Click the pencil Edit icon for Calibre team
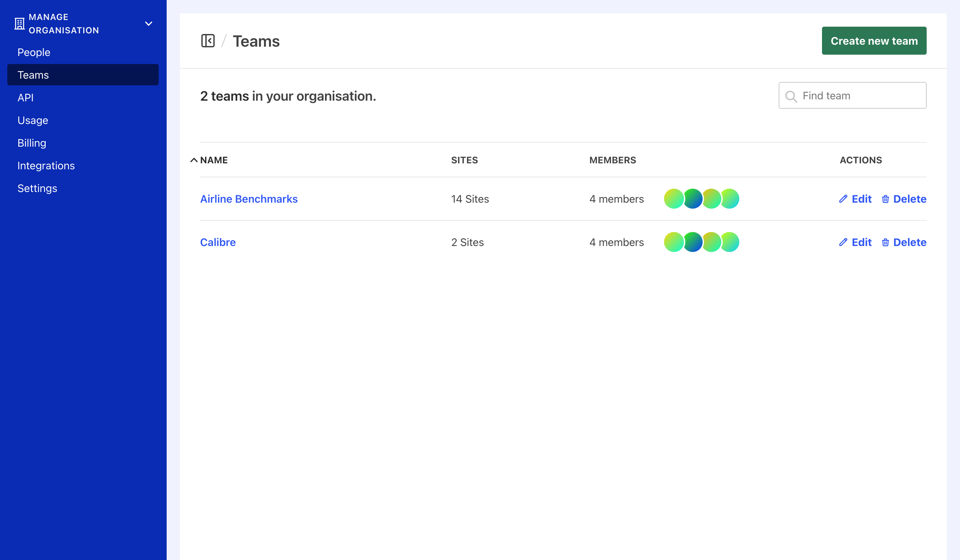960x560 pixels. pos(843,242)
